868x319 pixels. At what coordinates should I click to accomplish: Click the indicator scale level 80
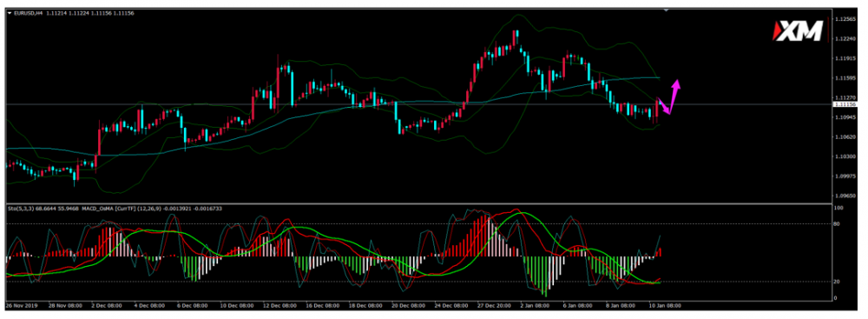[838, 224]
